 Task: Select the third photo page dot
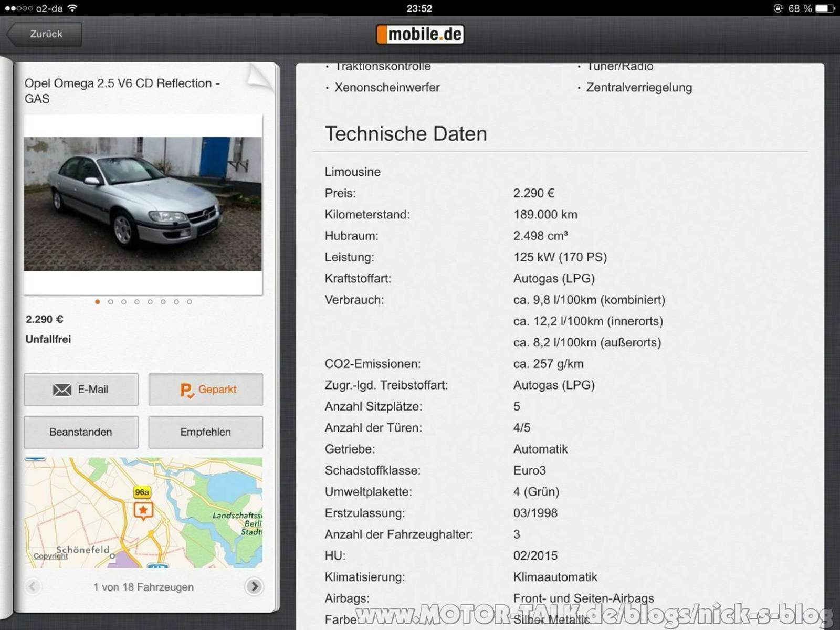pos(124,302)
